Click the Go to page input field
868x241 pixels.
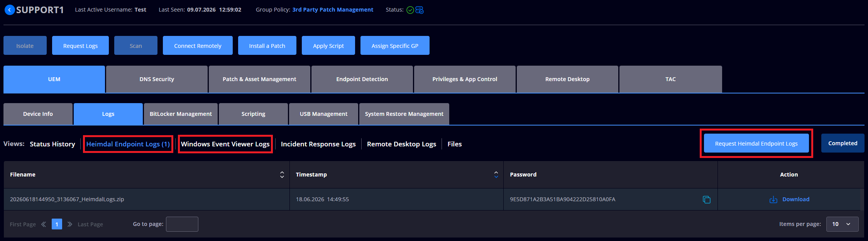(182, 224)
